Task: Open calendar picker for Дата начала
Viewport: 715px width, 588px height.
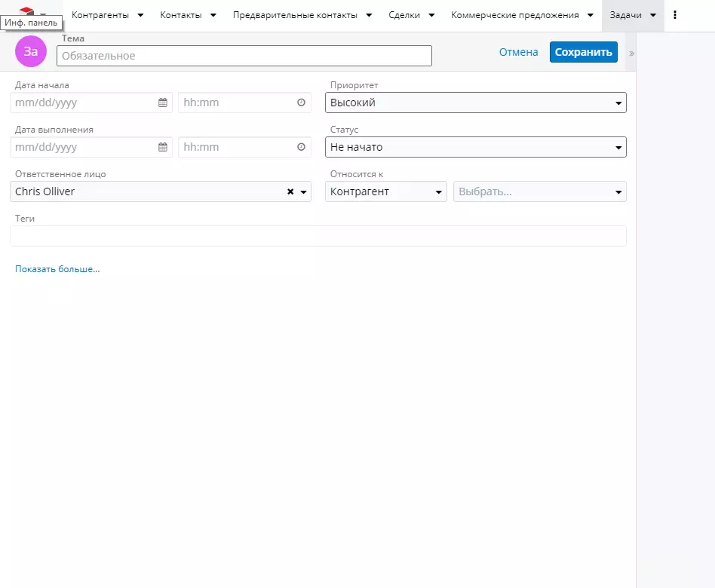Action: (x=163, y=103)
